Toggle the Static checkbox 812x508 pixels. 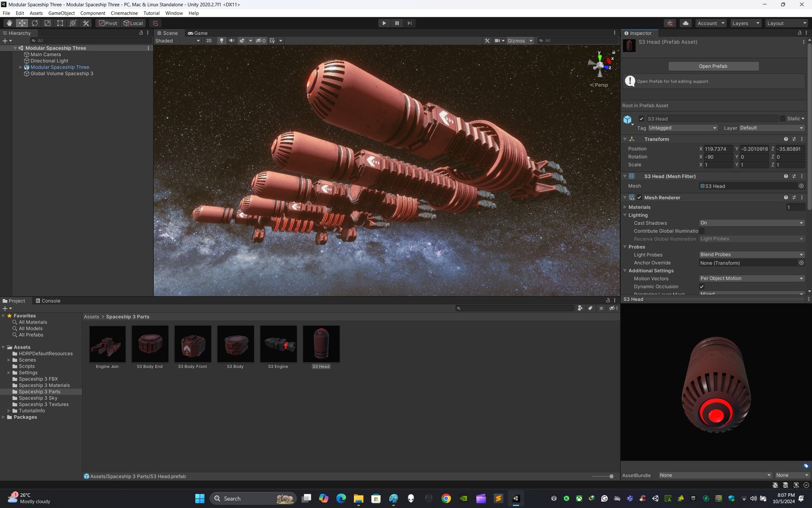[782, 119]
